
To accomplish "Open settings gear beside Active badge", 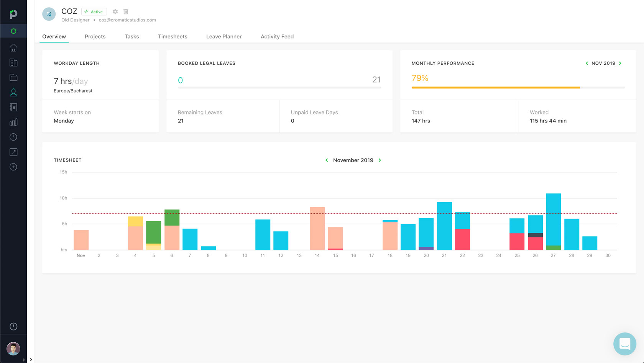I will point(115,12).
